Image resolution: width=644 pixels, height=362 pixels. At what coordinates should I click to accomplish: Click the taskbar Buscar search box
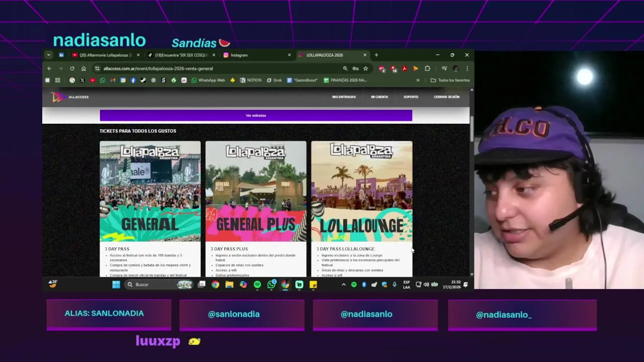point(159,285)
